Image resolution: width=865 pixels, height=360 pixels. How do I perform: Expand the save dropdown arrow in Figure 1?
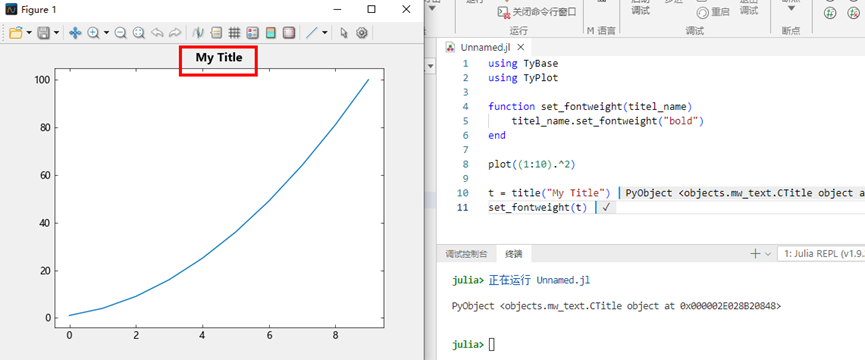pyautogui.click(x=57, y=33)
